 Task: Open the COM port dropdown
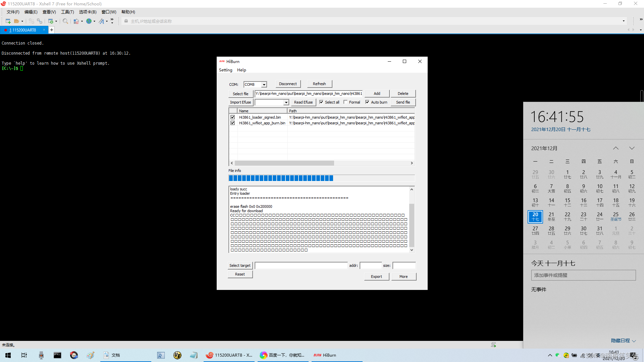[264, 84]
